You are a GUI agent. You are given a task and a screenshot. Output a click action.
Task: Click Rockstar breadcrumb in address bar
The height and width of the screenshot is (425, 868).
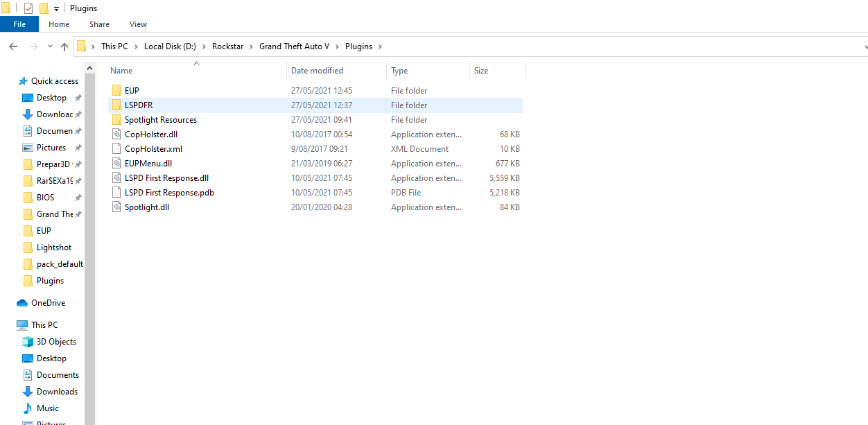[227, 46]
